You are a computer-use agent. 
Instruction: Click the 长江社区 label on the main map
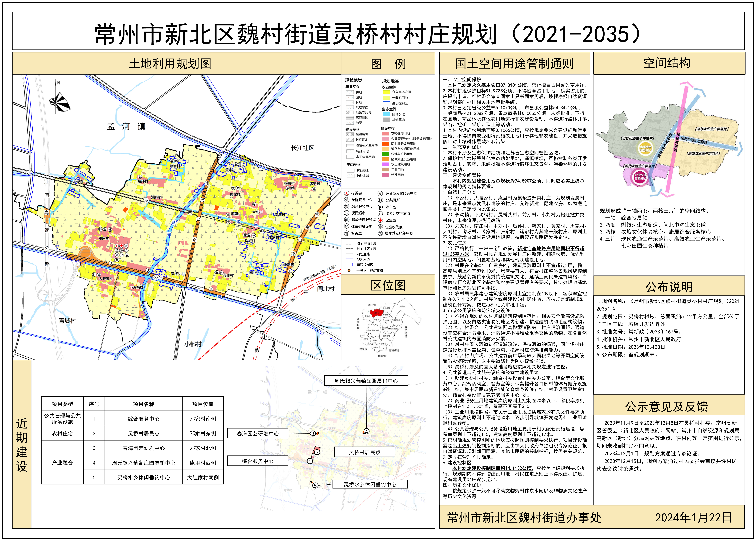coord(302,148)
